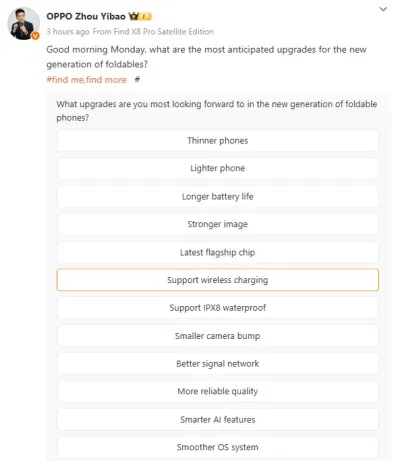This screenshot has width=400, height=461.
Task: Open OPPO Zhou Yibao's profile avatar
Action: pyautogui.click(x=23, y=23)
